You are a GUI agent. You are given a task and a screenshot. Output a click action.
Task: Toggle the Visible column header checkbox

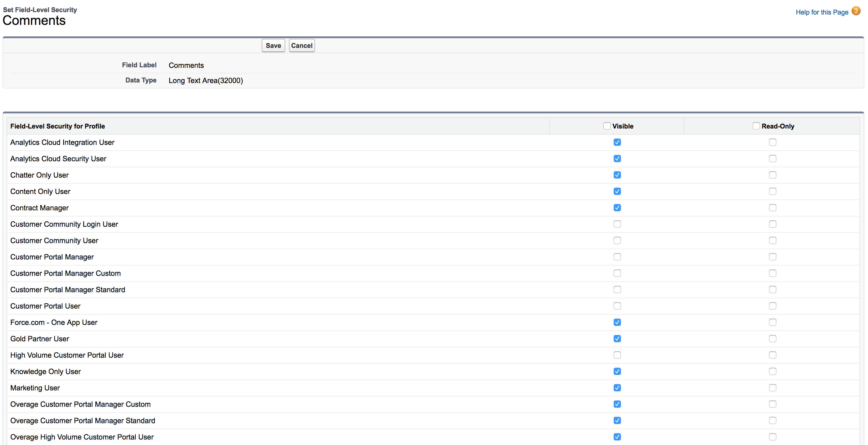606,126
